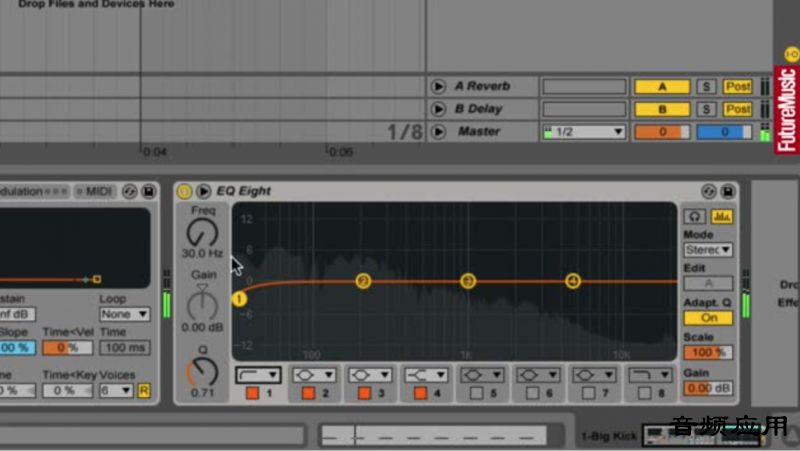Open the Stereo Mode dropdown
Screen dimensions: 800x451
[708, 250]
